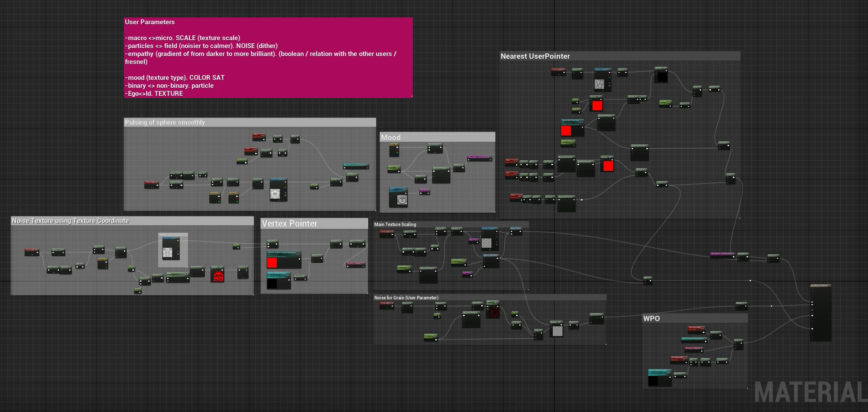Viewport: 868px width, 412px height.
Task: Click pink named reroute node in Vertex Pointer
Action: pyautogui.click(x=355, y=265)
